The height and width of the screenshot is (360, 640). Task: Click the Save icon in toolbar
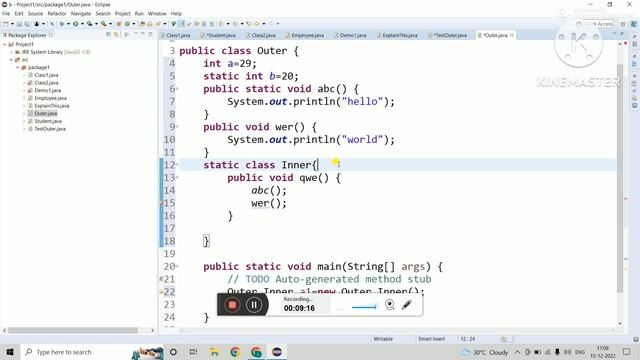[19, 24]
